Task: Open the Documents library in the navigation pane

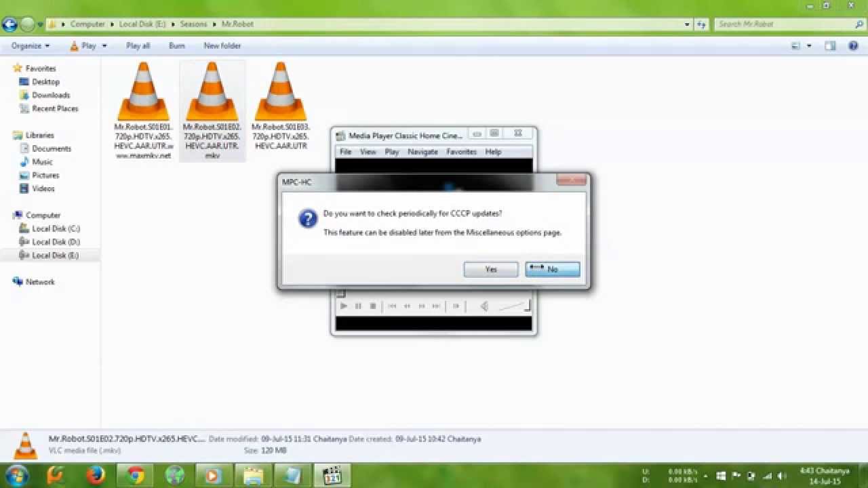Action: (x=52, y=148)
